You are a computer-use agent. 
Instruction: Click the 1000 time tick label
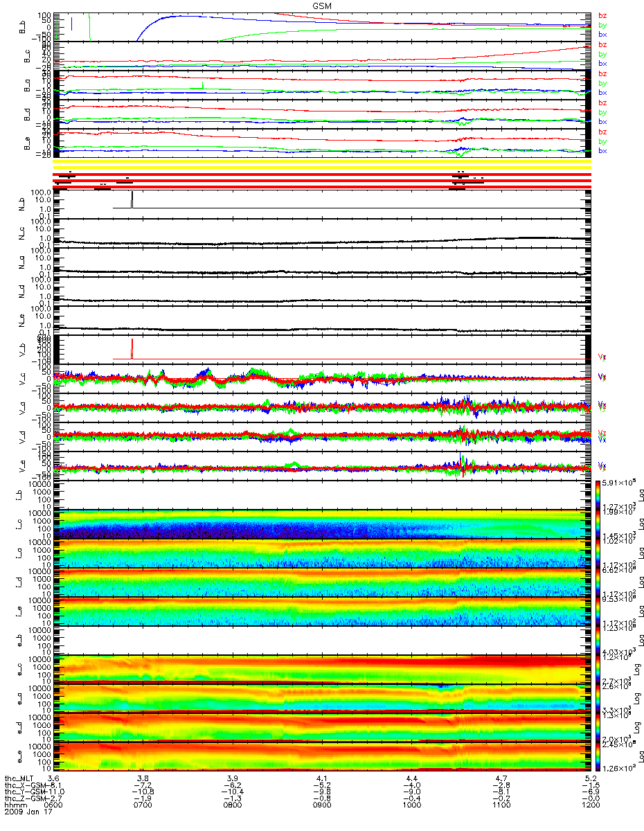(x=411, y=805)
